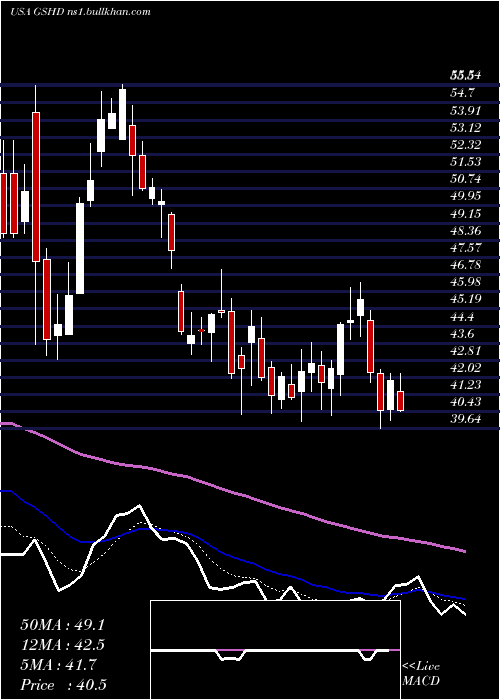Image resolution: width=500 pixels, height=700 pixels.
Task: Click the 55.54 price axis label
Action: 466,76
